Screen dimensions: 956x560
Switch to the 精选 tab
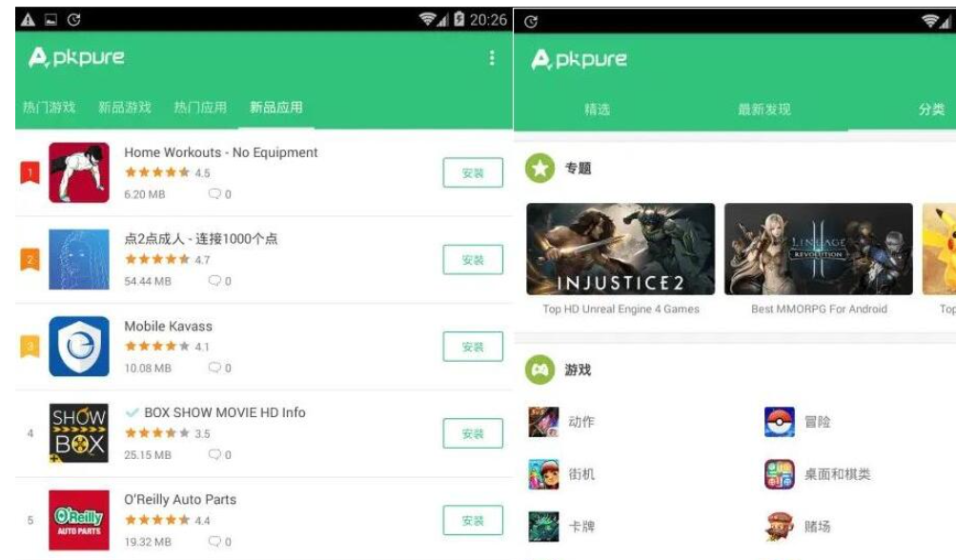[597, 110]
